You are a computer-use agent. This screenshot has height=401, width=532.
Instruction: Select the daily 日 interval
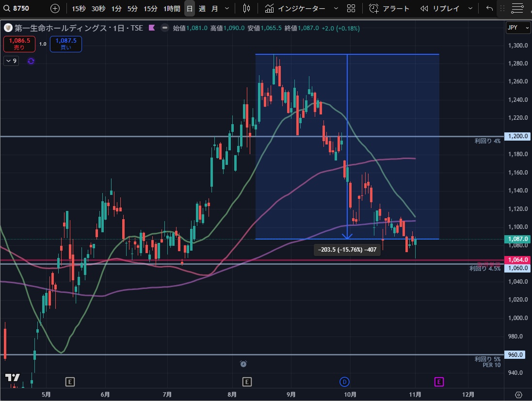point(190,8)
